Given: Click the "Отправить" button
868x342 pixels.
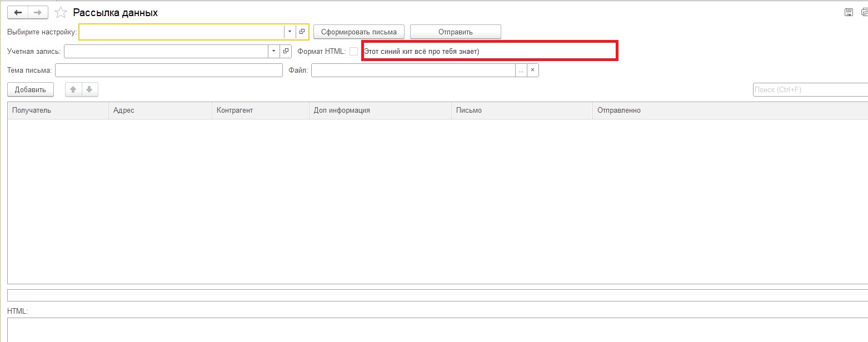Looking at the screenshot, I should [455, 32].
